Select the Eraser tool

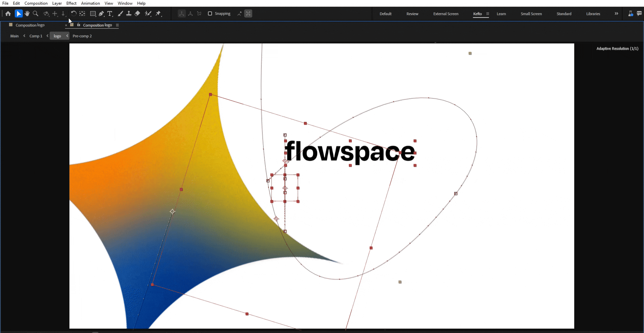(138, 14)
